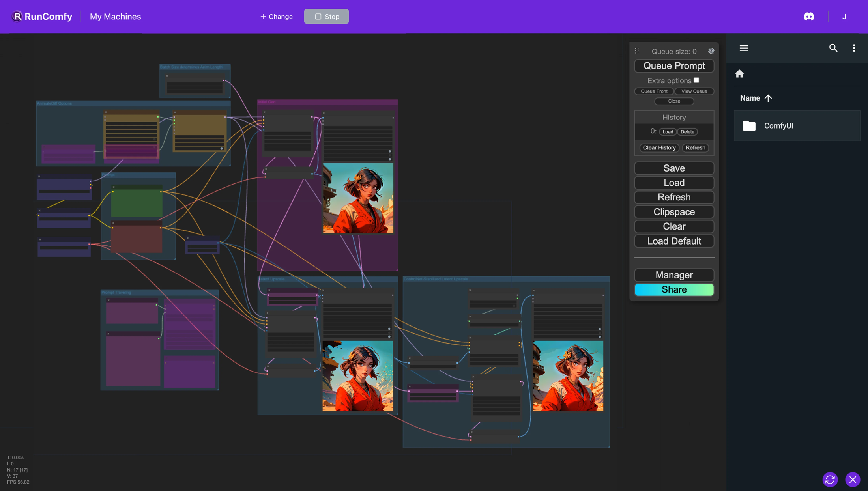Go to file browser home
Image resolution: width=868 pixels, height=491 pixels.
[x=739, y=73]
